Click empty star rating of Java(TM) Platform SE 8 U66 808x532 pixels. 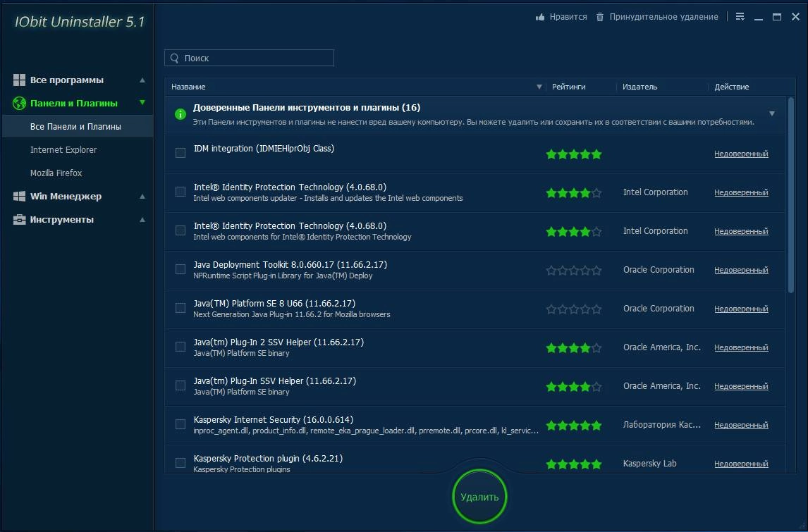(x=573, y=309)
